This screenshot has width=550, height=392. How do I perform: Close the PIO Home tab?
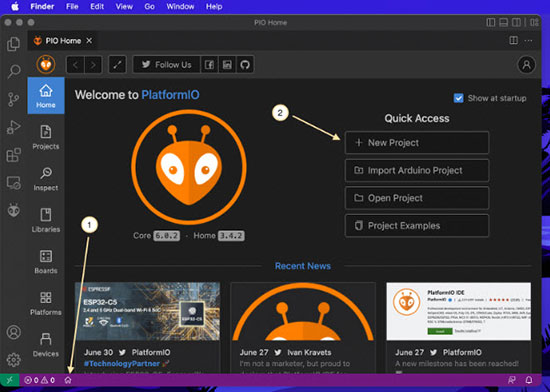[x=89, y=41]
